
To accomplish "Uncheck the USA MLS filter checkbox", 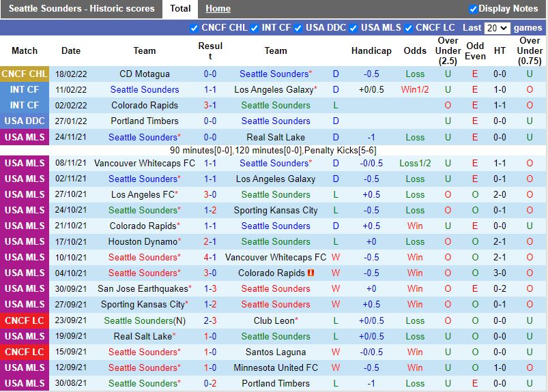I will [x=354, y=28].
